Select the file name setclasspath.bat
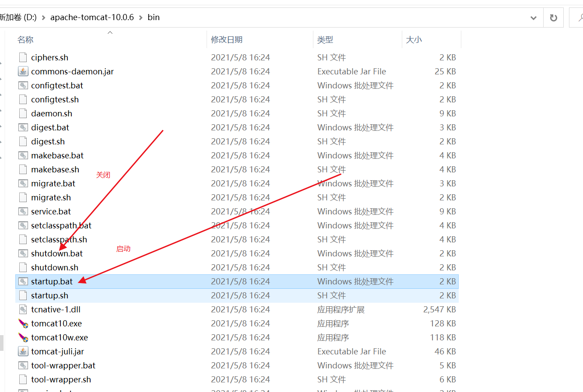This screenshot has width=583, height=392. [61, 225]
